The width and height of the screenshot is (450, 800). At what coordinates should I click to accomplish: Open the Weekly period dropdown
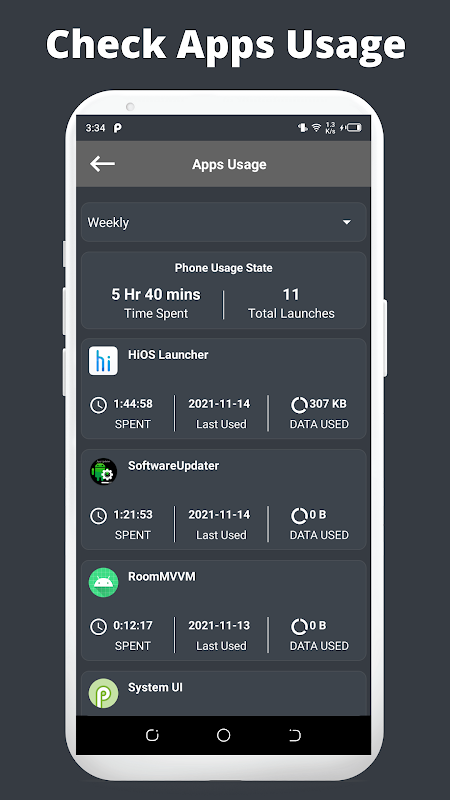(x=223, y=222)
